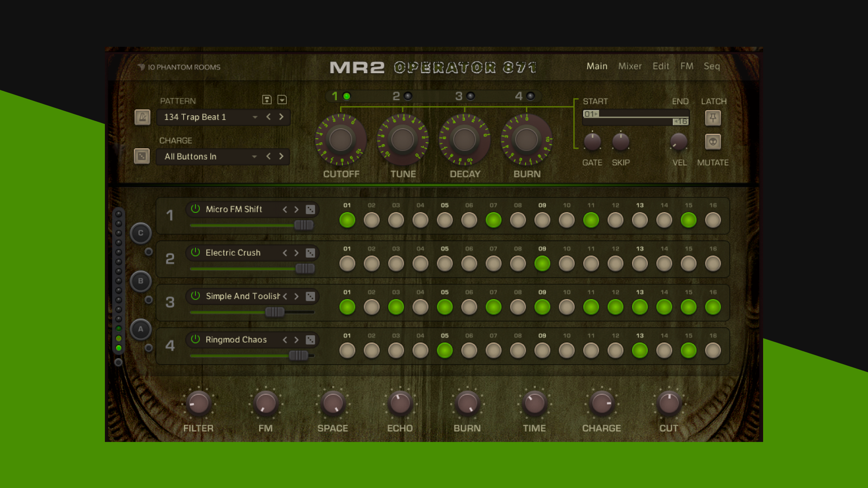Screen dimensions: 868x488
Task: Go to next pattern with right arrow
Action: click(281, 117)
